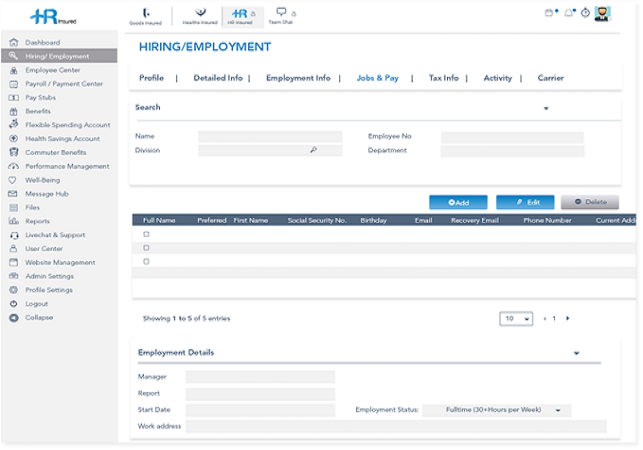Image resolution: width=643 pixels, height=450 pixels.
Task: Click the Message Hub envelope icon
Action: [x=13, y=194]
